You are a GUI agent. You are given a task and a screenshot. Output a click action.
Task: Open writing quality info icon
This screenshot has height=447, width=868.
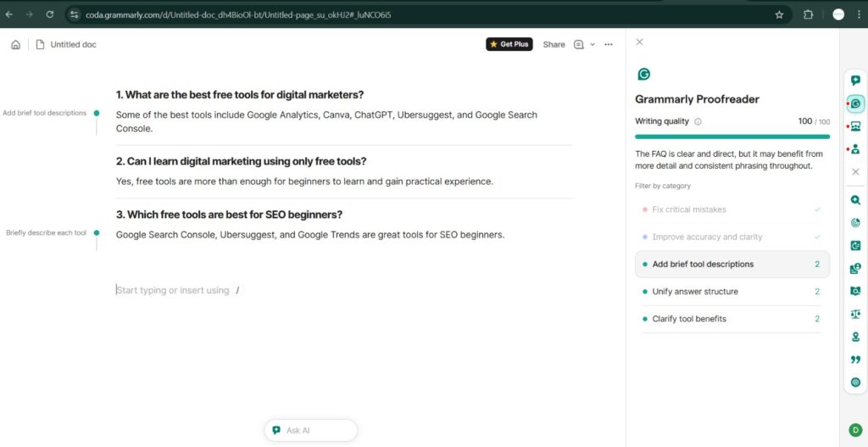coord(698,122)
